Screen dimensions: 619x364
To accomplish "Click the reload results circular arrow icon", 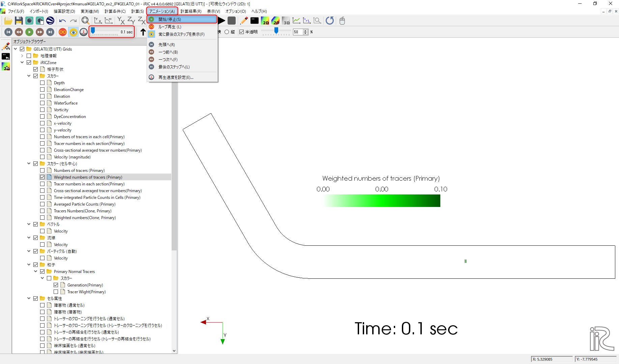I will coord(330,21).
